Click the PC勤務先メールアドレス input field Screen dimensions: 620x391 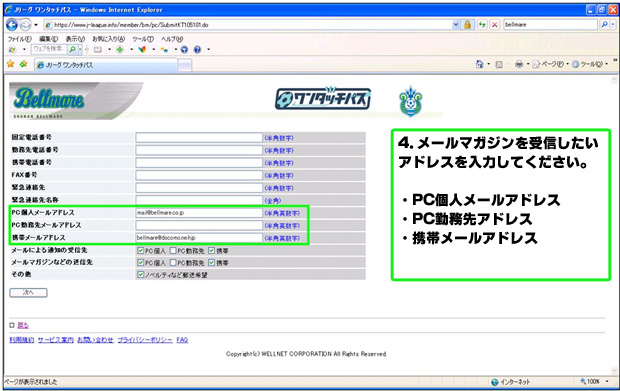[x=199, y=225]
